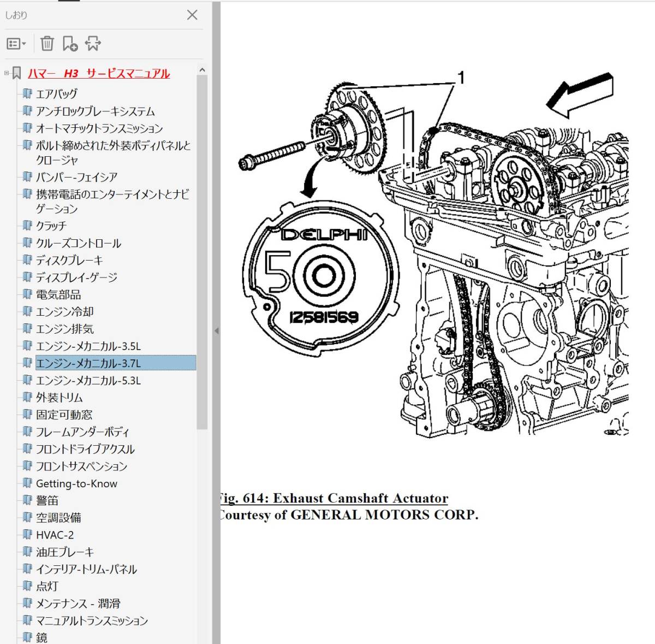The width and height of the screenshot is (655, 644).
Task: Collapse the side panel with divider arrow
Action: [x=216, y=331]
